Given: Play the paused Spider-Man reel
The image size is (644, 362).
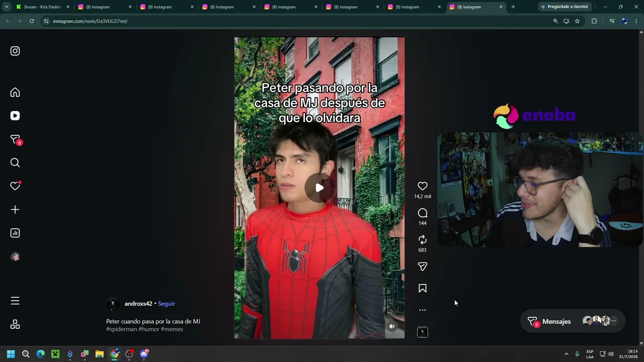Looking at the screenshot, I should tap(319, 188).
